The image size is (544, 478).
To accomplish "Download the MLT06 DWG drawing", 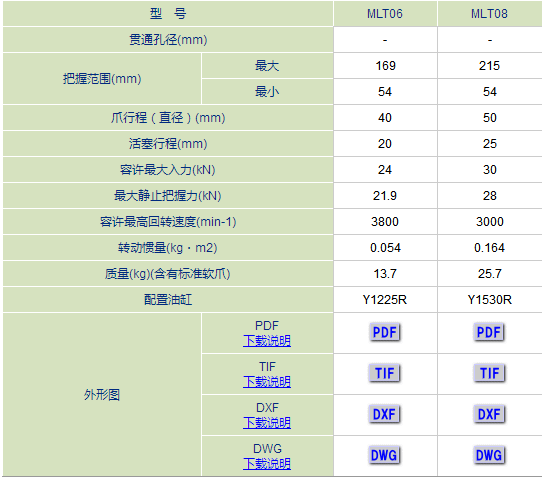I will point(384,455).
